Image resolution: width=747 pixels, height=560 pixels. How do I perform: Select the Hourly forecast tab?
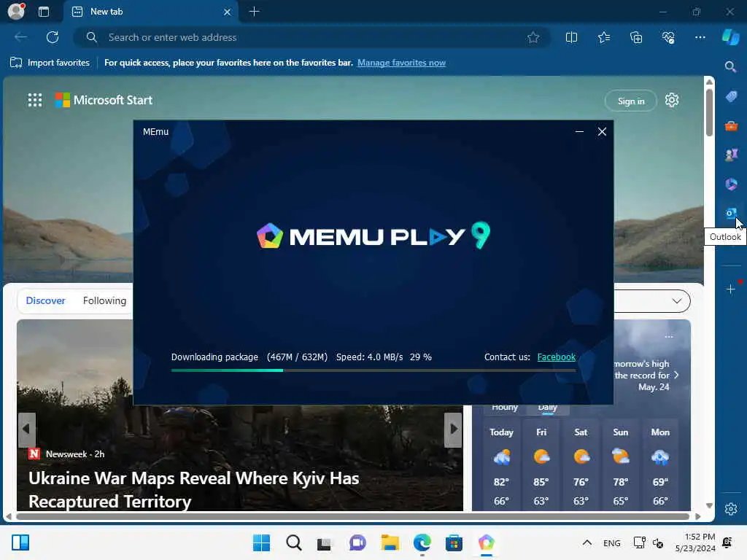(505, 408)
